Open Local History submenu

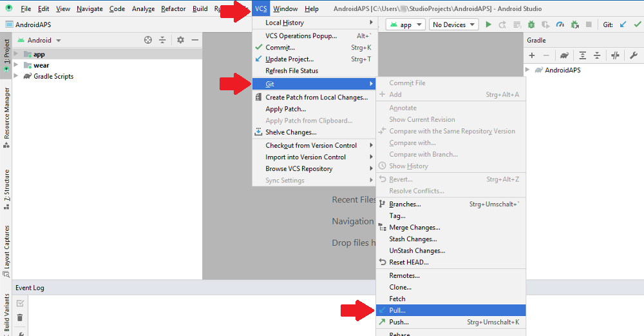pos(314,23)
